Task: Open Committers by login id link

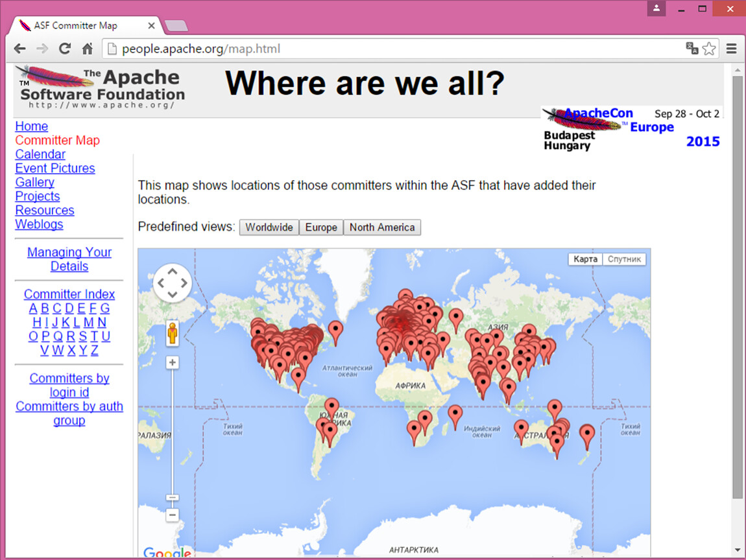Action: click(x=69, y=386)
